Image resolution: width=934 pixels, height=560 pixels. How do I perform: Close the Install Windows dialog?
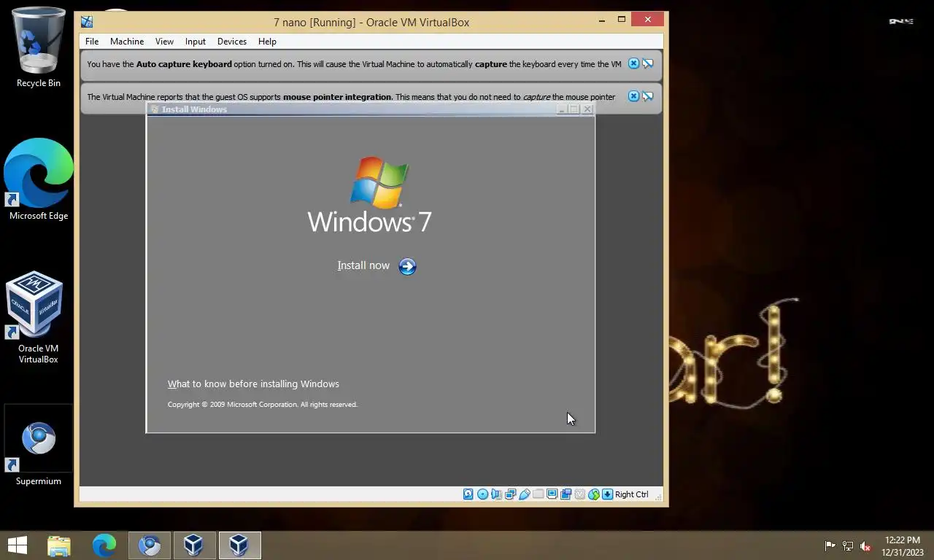tap(587, 109)
